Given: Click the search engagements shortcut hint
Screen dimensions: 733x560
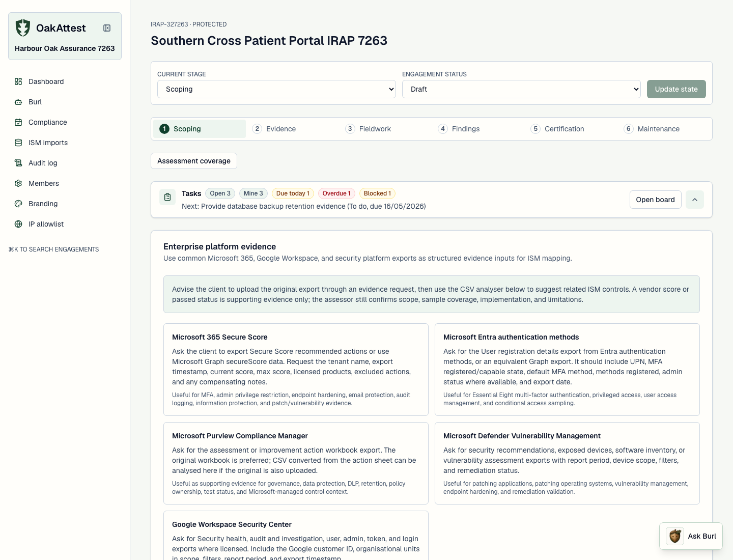Looking at the screenshot, I should click(53, 249).
